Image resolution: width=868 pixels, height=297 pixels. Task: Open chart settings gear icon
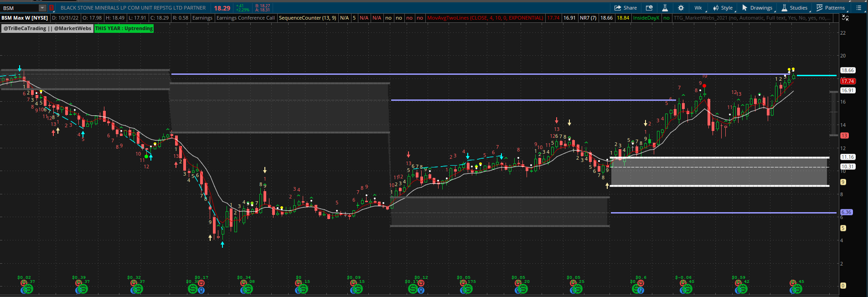(x=681, y=8)
